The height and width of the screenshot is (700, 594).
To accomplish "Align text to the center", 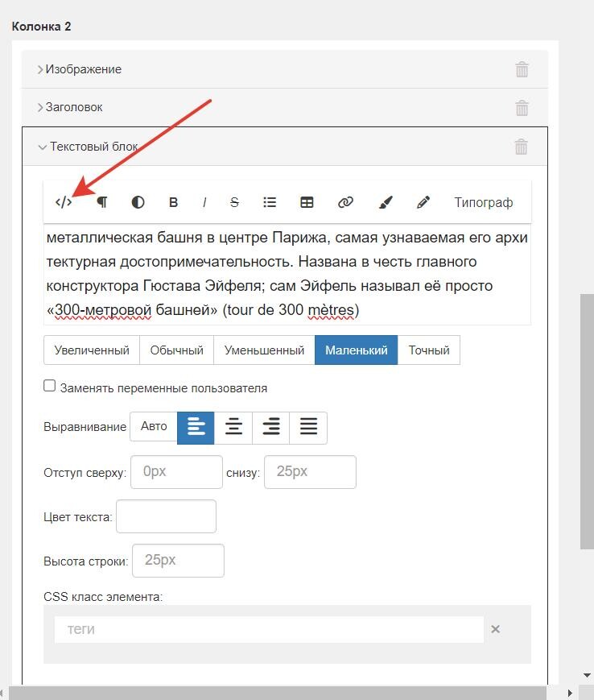I will click(233, 428).
